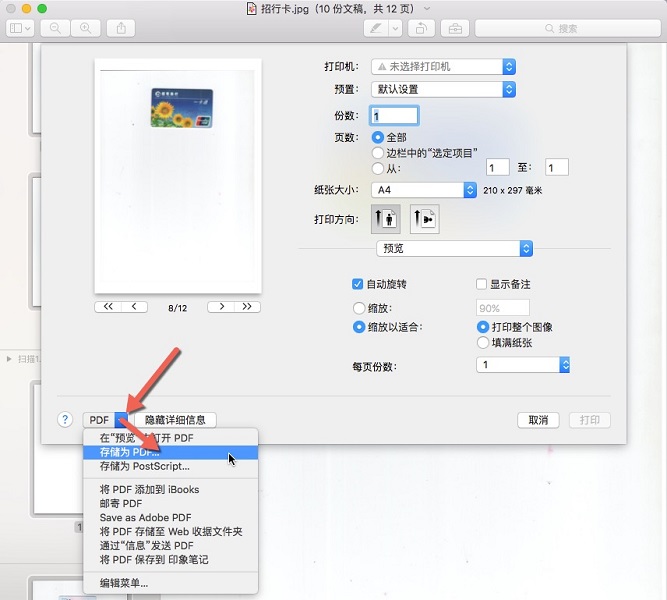Open the Share toolbar icon
Screen dimensions: 667x600
121,29
